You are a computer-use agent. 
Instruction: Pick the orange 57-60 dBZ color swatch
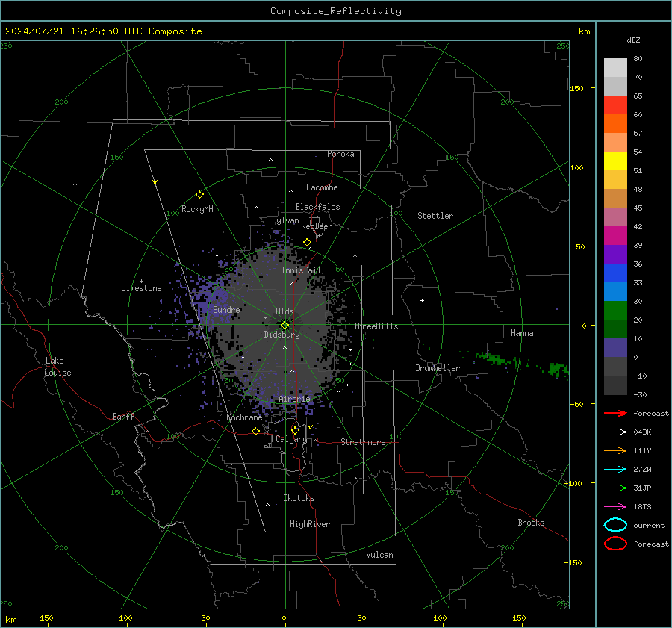tap(615, 123)
